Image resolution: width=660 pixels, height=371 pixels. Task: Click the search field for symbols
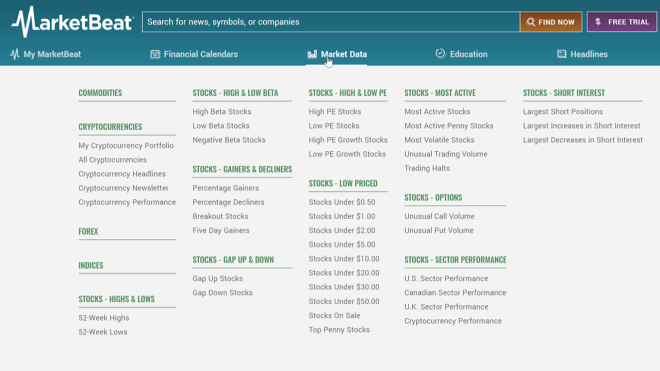[331, 22]
